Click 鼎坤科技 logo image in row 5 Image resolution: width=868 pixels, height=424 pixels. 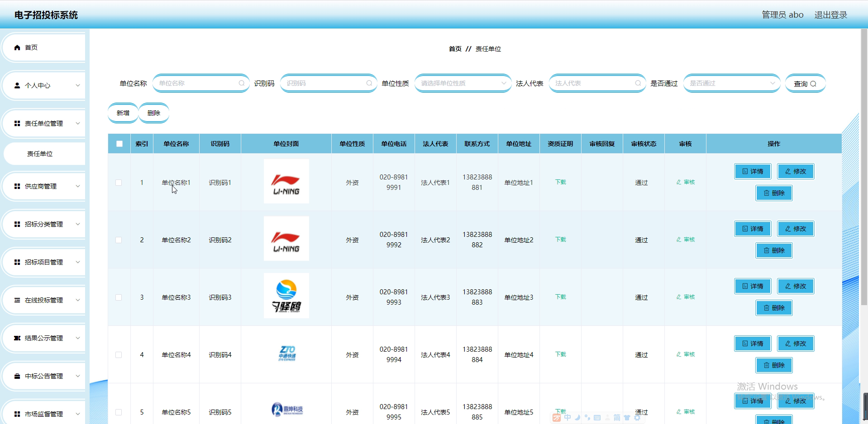coord(287,410)
